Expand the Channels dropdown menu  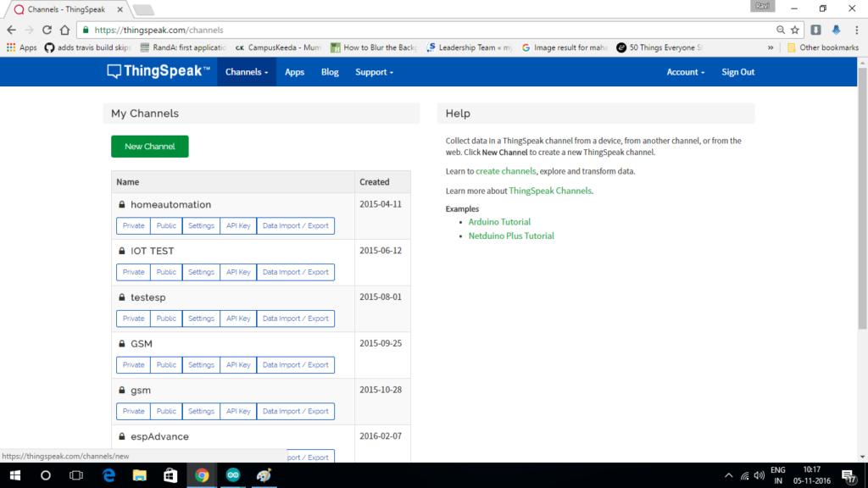[x=247, y=72]
